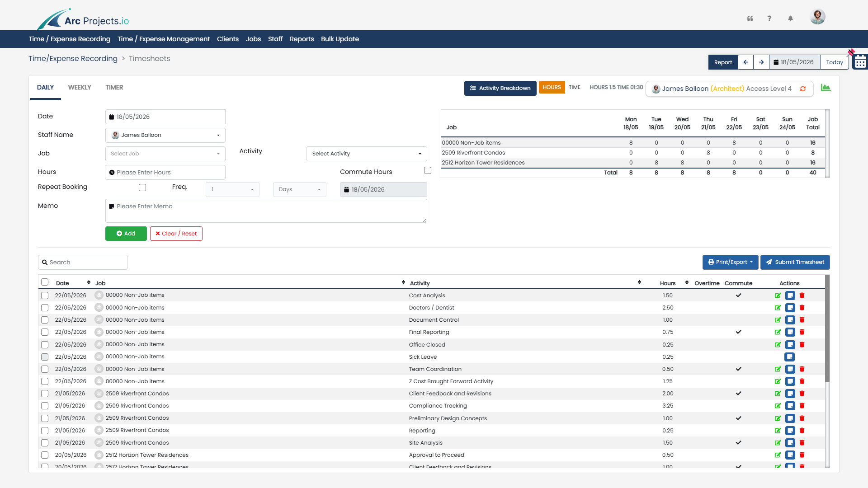Open the James Balloon (Architect) staff selector

(x=729, y=89)
